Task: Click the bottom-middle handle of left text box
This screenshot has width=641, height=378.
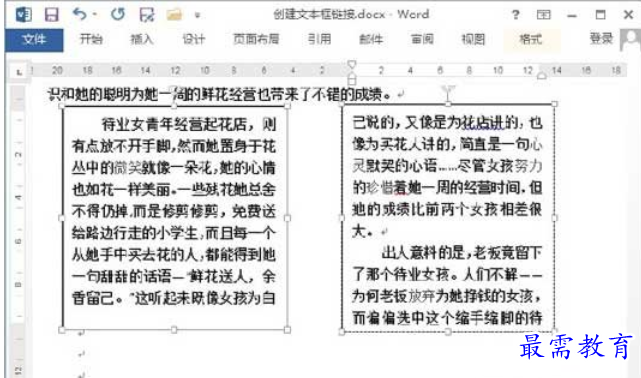Action: click(174, 330)
